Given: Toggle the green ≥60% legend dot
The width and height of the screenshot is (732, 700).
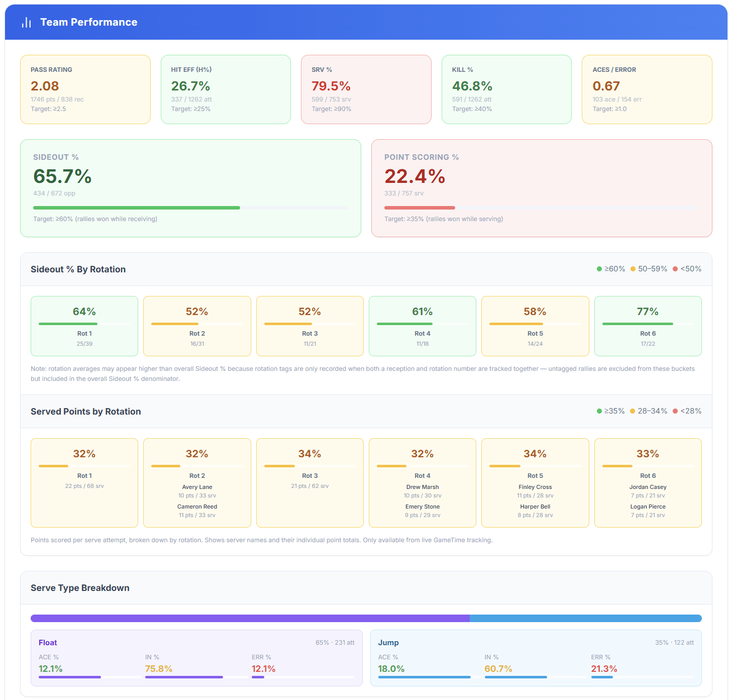Looking at the screenshot, I should 599,269.
